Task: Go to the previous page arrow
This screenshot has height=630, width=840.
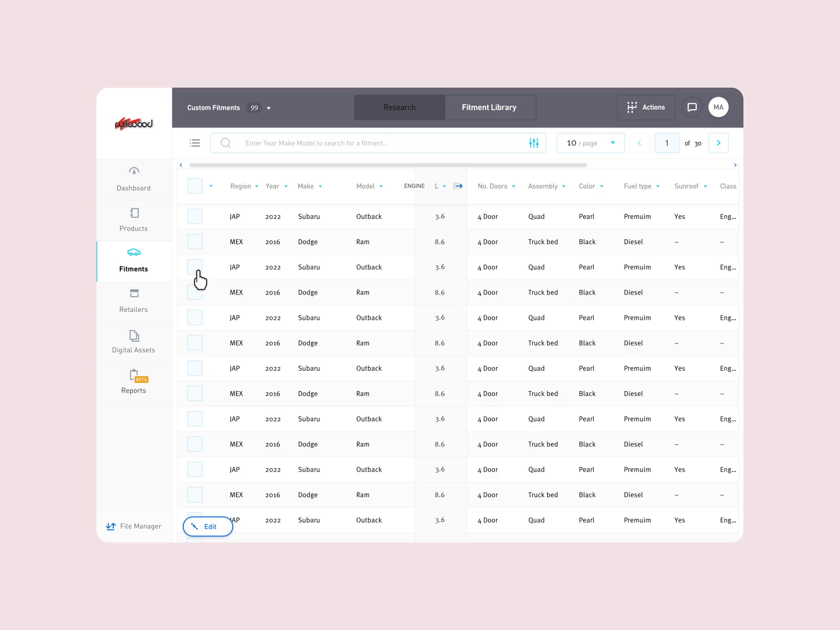Action: tap(639, 143)
